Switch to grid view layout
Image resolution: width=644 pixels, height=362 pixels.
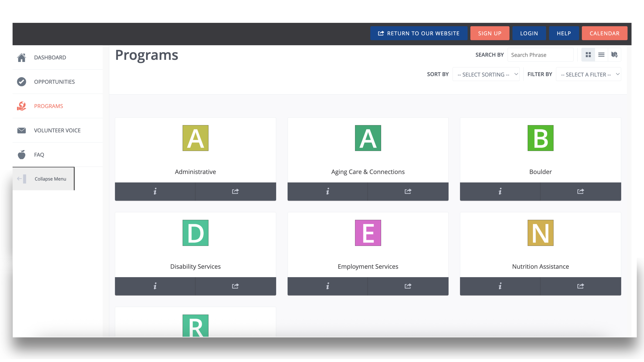click(x=588, y=55)
